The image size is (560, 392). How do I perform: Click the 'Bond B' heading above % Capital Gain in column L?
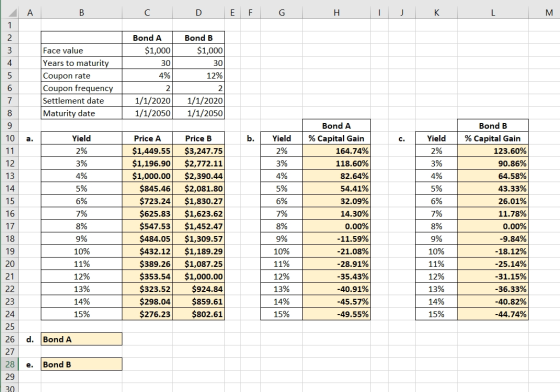pyautogui.click(x=493, y=126)
